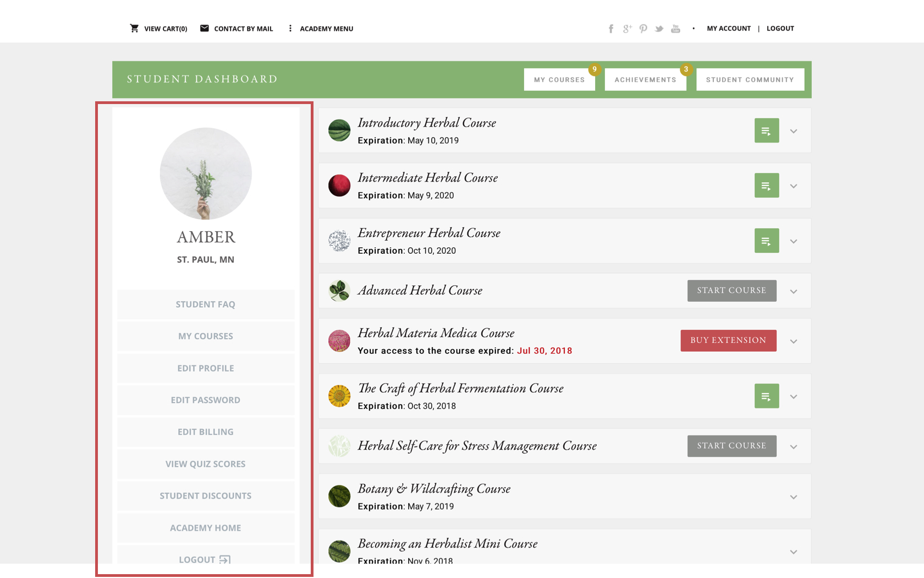Start Herbal Self-Care for Stress Management Course

point(732,446)
